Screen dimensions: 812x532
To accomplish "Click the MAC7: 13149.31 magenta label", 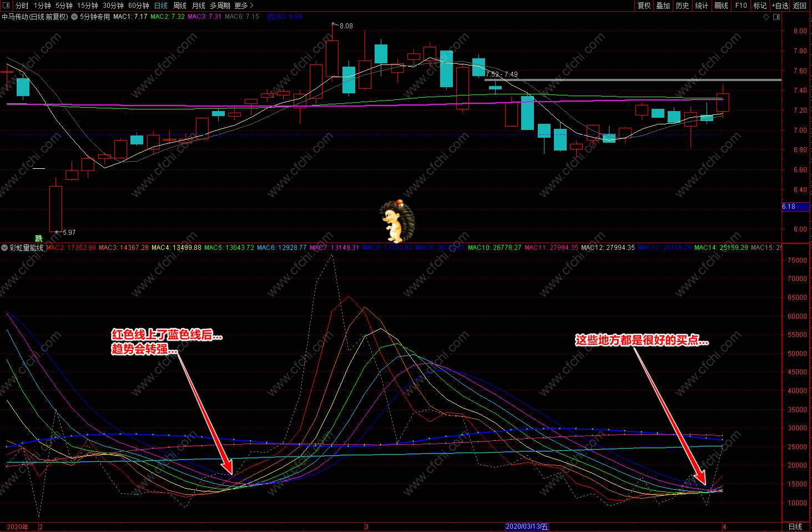I will (335, 248).
